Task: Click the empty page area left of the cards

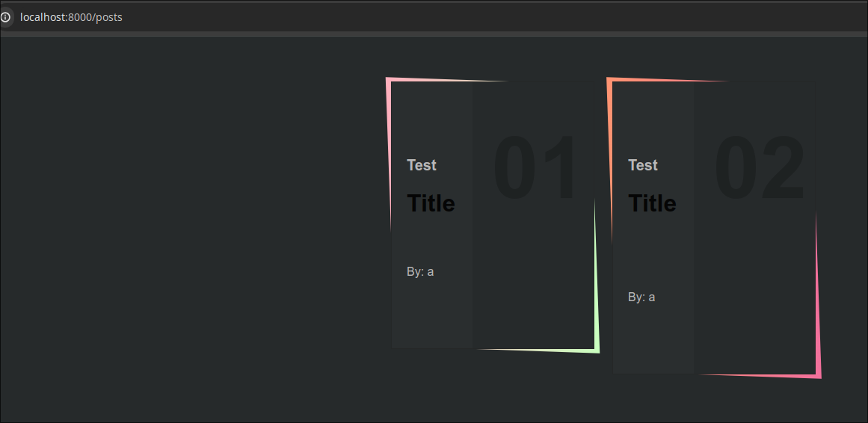Action: point(187,224)
